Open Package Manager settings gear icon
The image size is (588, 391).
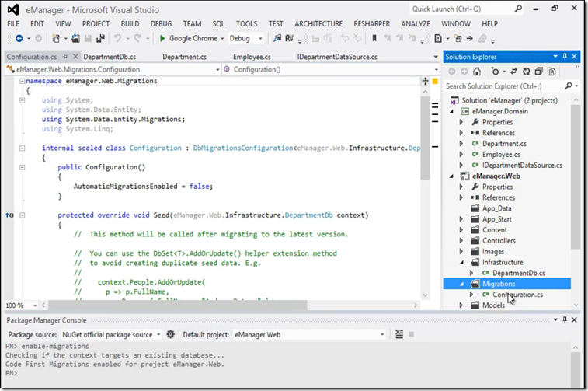pyautogui.click(x=171, y=334)
